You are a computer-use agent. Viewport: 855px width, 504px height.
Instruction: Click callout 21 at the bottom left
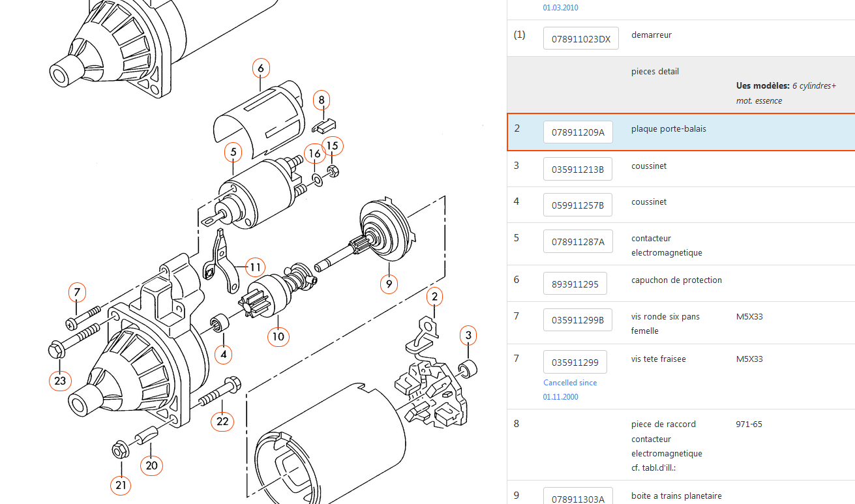tap(121, 484)
